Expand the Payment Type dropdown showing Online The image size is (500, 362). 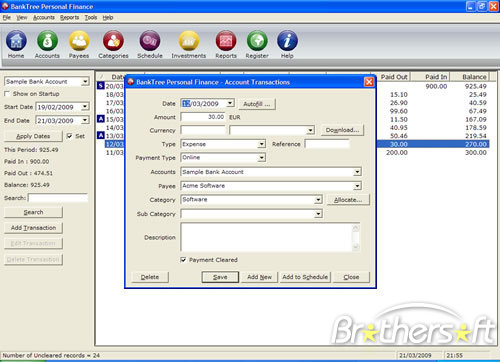262,157
